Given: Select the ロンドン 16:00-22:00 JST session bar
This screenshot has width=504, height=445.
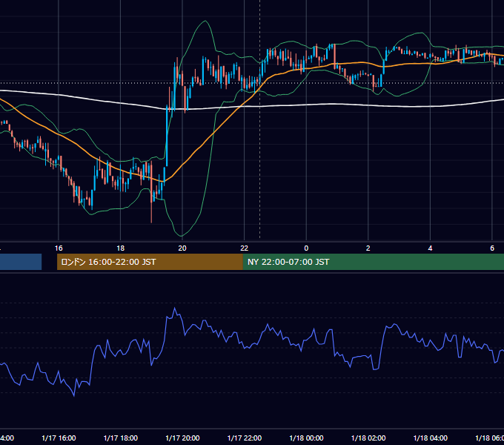Looking at the screenshot, I should (150, 262).
